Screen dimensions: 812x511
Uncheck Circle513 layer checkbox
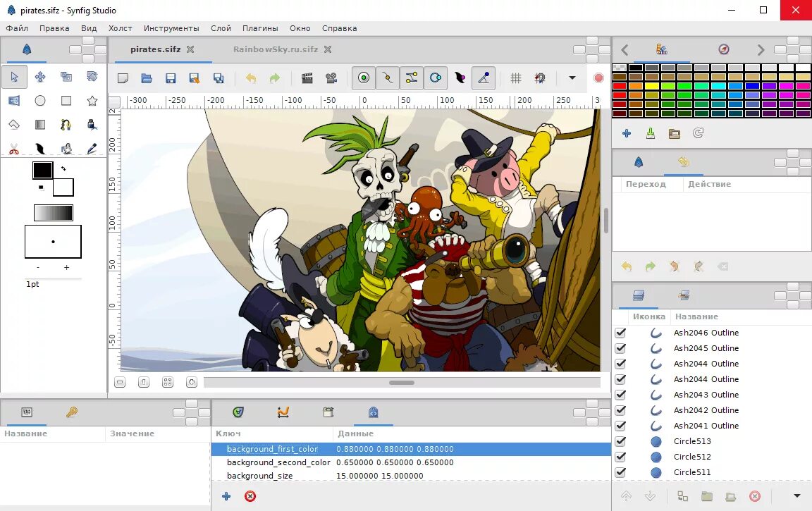(x=620, y=441)
